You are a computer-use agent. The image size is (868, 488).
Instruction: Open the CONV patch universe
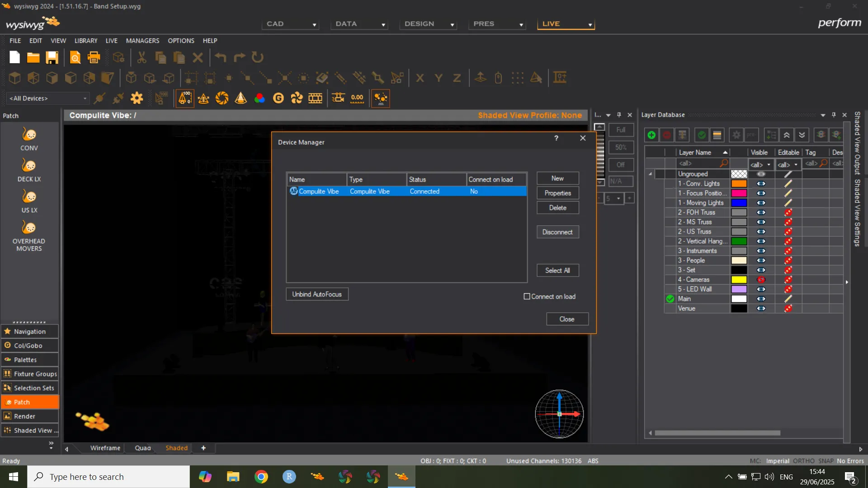(29, 139)
